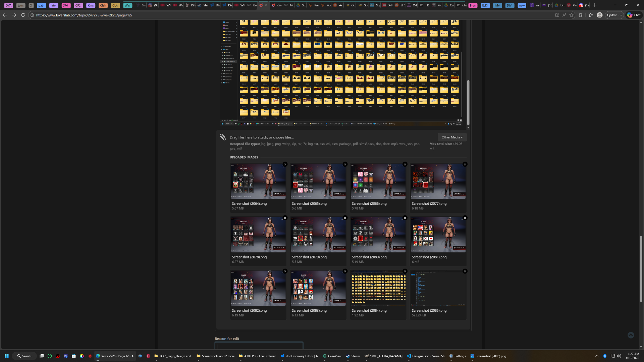644x362 pixels.
Task: Select Screenshot (2084).png folders thumbnail
Action: (378, 288)
